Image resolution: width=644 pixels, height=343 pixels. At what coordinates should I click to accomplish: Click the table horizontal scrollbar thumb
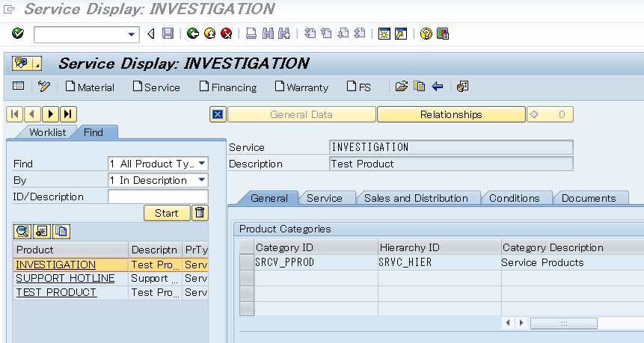click(564, 324)
